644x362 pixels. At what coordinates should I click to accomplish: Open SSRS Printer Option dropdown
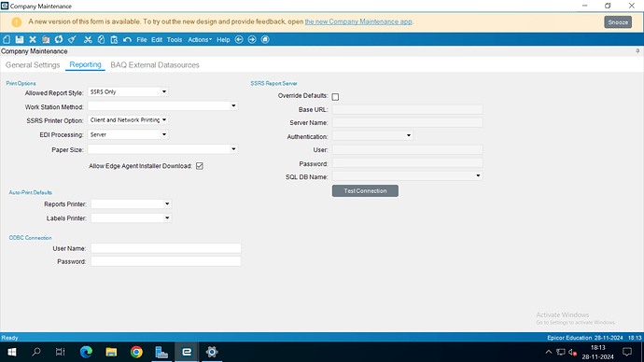164,119
